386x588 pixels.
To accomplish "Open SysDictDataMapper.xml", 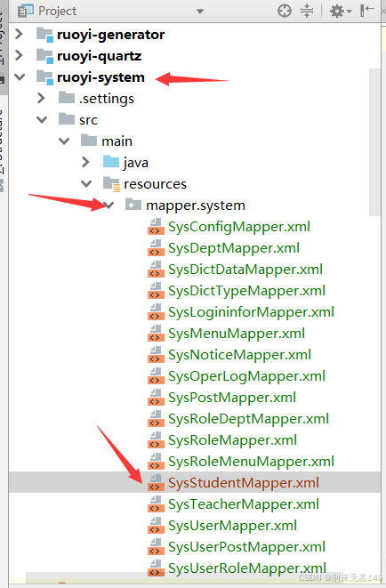I will tap(245, 270).
